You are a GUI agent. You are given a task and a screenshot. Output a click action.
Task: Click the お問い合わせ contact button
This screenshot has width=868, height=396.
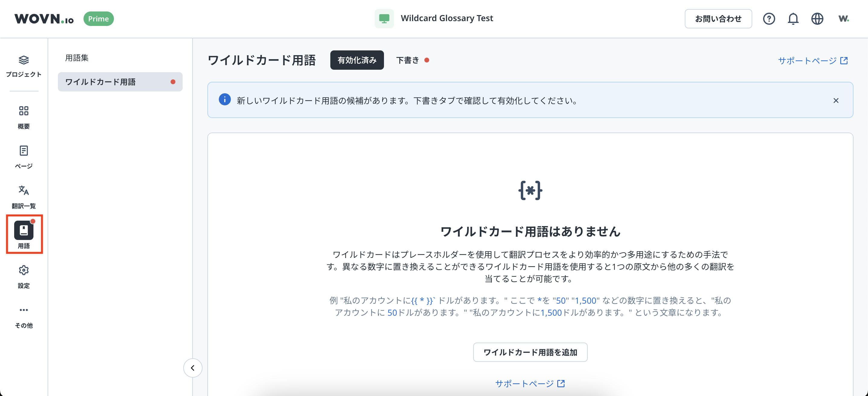point(718,18)
